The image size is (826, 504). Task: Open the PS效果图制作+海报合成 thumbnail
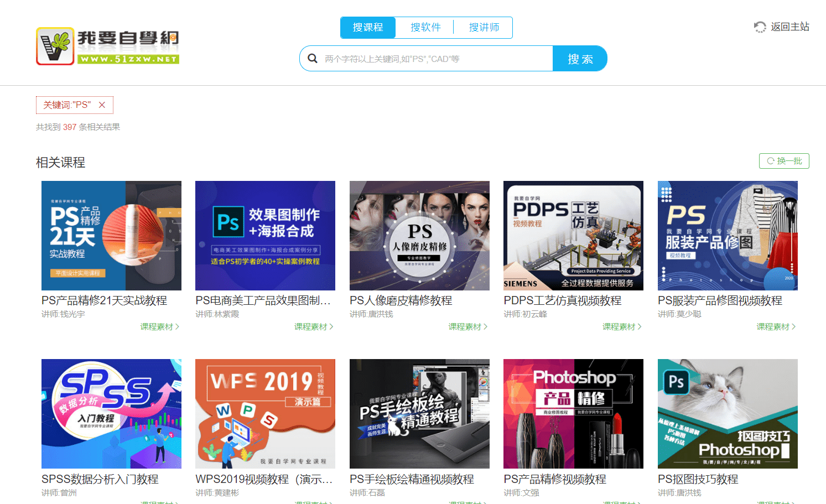265,236
